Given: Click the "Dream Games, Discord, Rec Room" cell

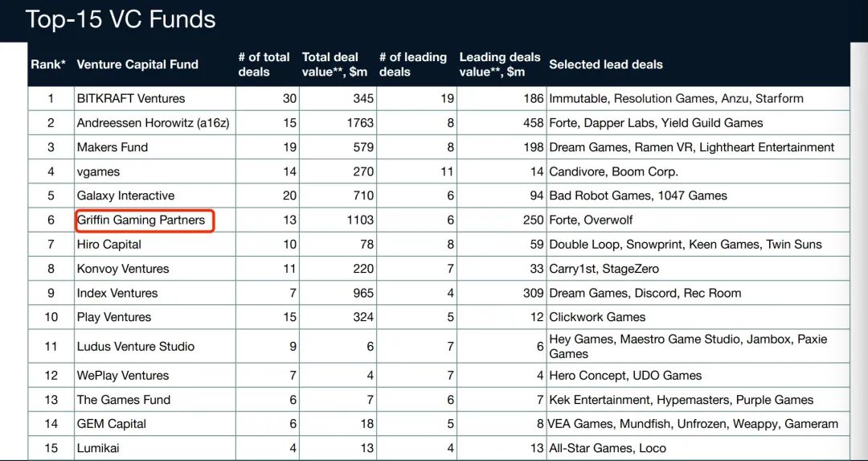Looking at the screenshot, I should [645, 293].
